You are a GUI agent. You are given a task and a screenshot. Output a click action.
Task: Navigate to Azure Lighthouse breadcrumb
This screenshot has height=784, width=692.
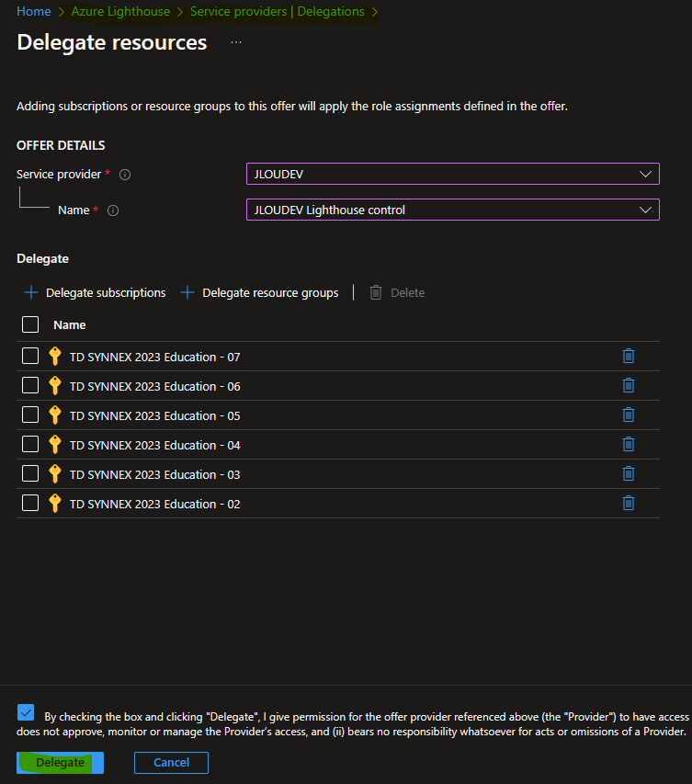120,12
